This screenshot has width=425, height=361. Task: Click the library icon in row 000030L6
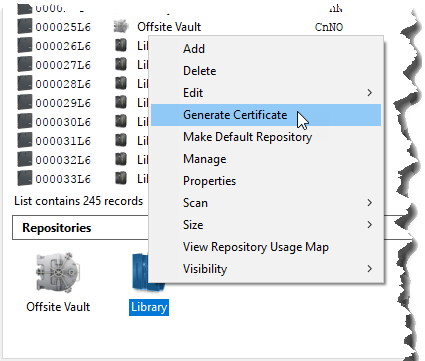[121, 121]
